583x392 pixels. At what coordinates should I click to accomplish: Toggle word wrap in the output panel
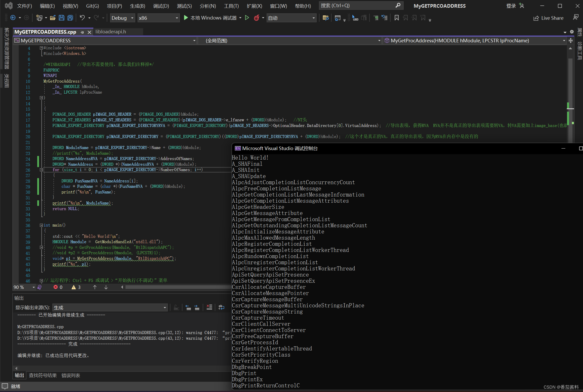(x=221, y=307)
